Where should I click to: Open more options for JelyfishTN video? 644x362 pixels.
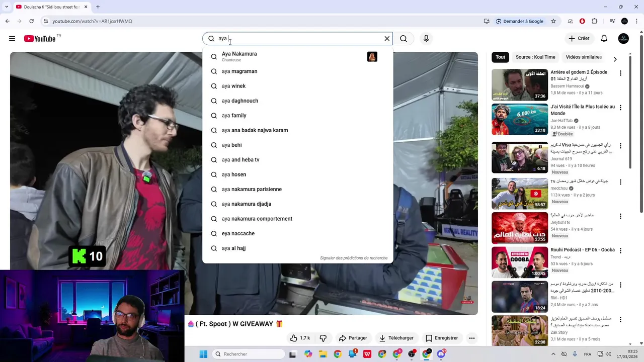pos(620,216)
